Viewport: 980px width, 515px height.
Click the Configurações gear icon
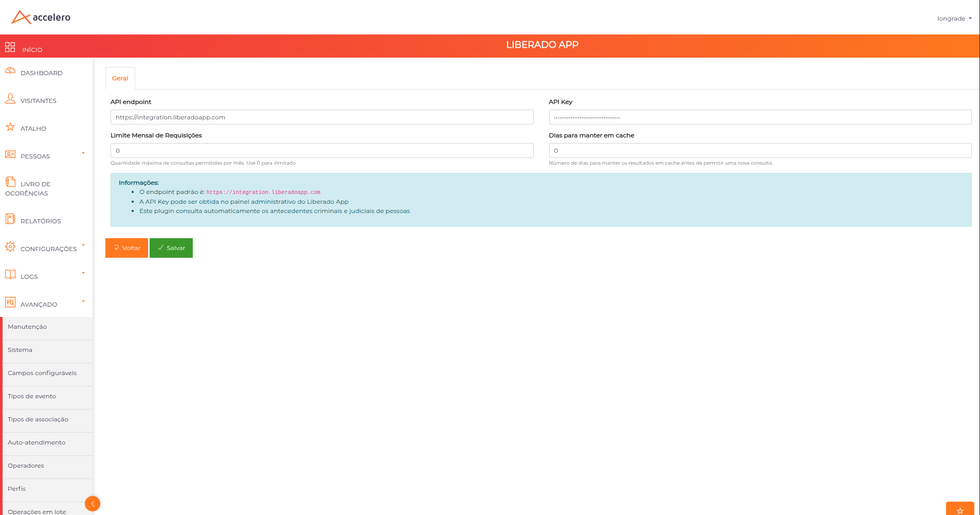pyautogui.click(x=10, y=246)
